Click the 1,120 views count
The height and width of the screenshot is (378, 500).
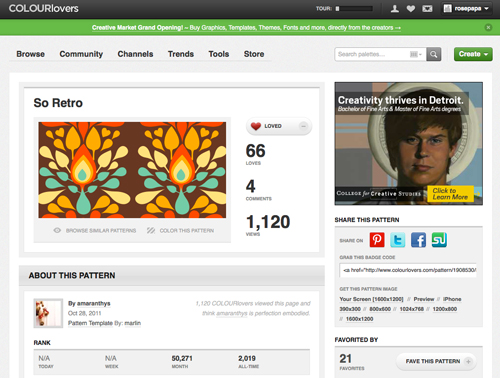[x=268, y=222]
